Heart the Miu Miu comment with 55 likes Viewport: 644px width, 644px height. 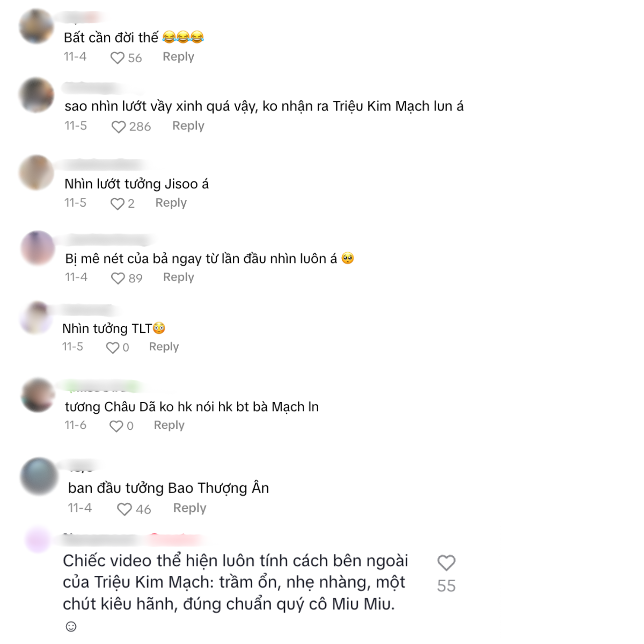pos(447,563)
